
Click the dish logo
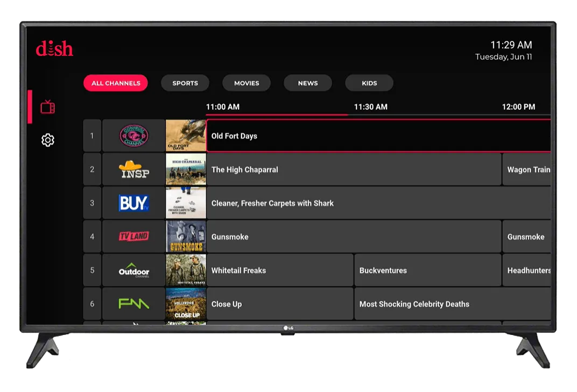tap(54, 48)
